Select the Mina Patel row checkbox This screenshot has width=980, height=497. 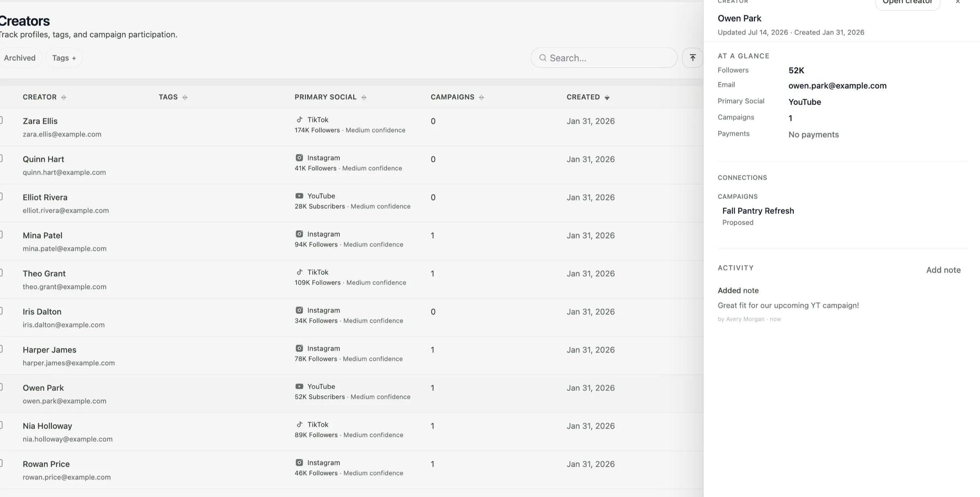point(1,234)
